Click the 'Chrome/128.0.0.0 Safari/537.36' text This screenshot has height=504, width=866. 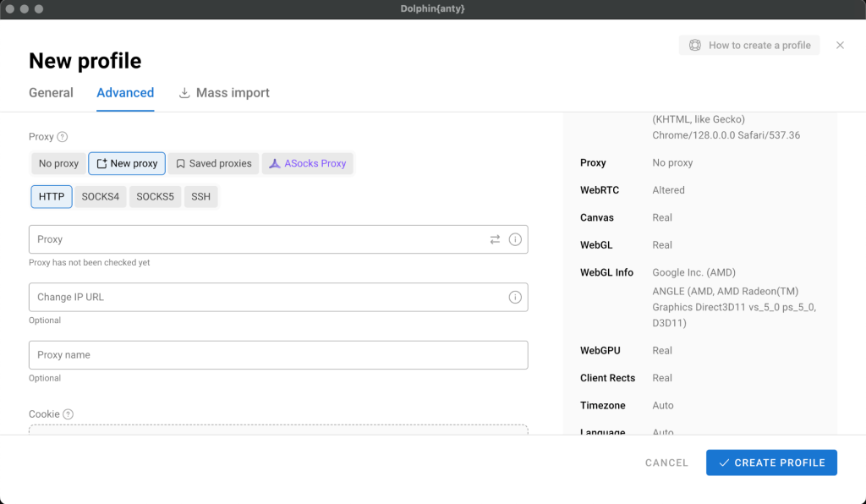click(x=726, y=135)
